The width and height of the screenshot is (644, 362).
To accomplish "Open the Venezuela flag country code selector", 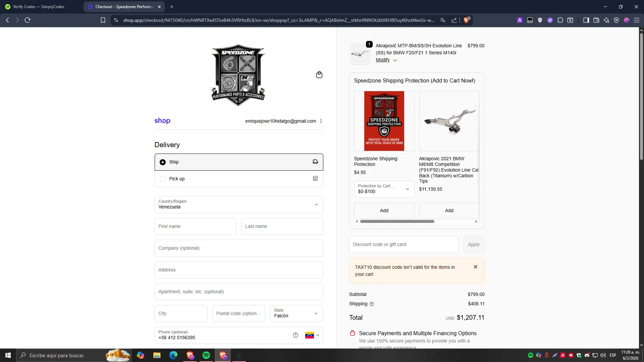I will 312,335.
